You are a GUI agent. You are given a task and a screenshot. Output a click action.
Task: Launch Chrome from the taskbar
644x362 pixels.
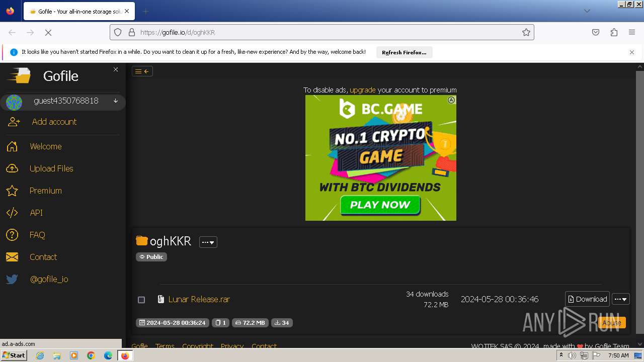click(91, 355)
